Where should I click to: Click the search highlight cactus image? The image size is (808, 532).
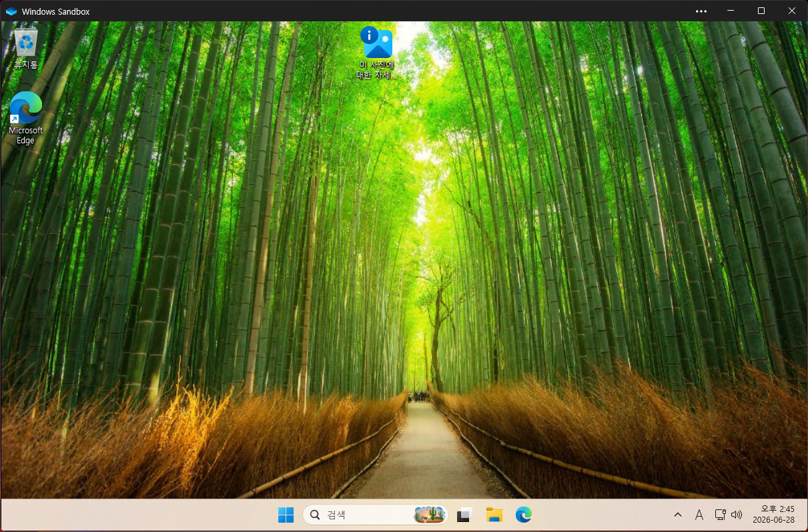pos(430,515)
